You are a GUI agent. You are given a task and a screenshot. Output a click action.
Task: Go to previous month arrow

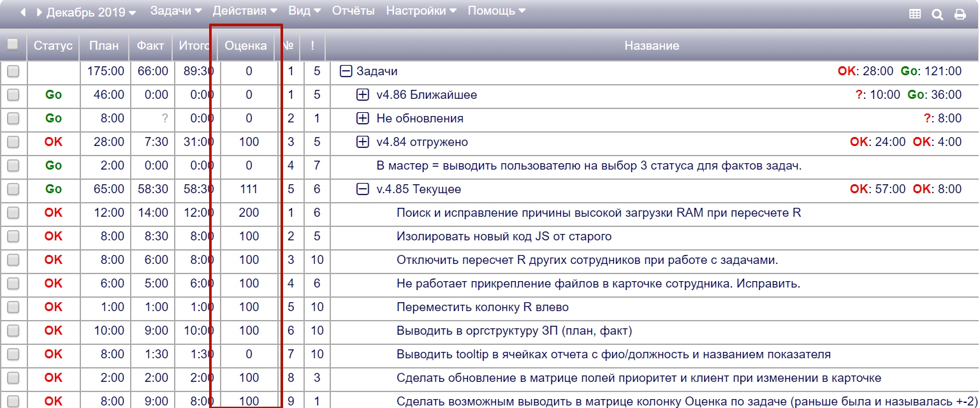(x=23, y=13)
